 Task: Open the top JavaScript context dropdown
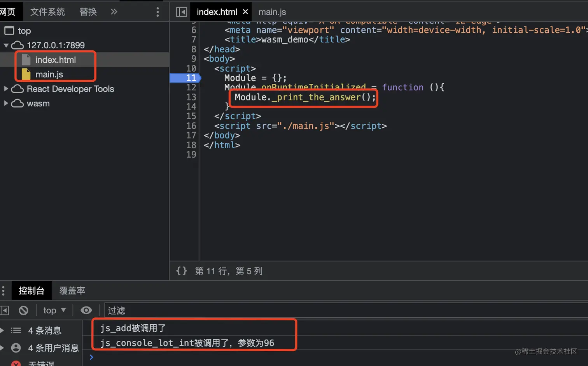[54, 310]
